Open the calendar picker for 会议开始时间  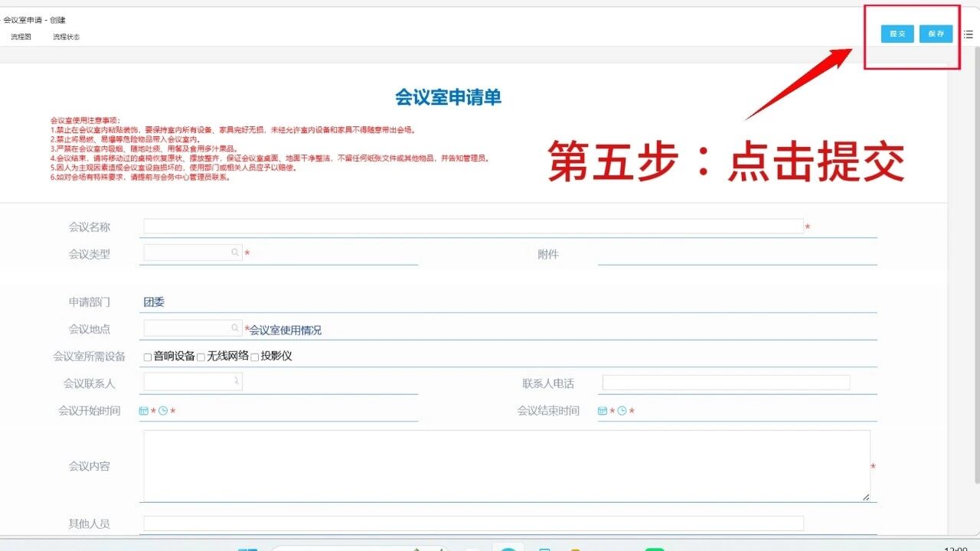click(x=143, y=410)
